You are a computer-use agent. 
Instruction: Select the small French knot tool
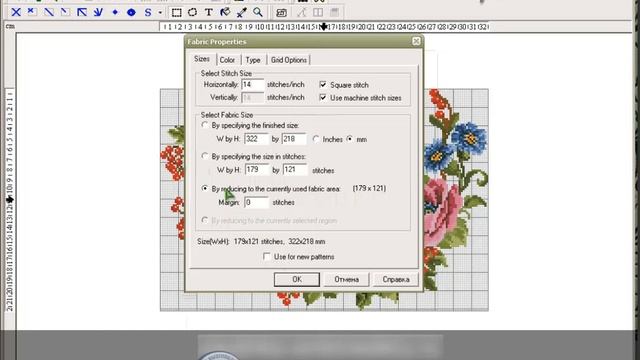tap(115, 12)
